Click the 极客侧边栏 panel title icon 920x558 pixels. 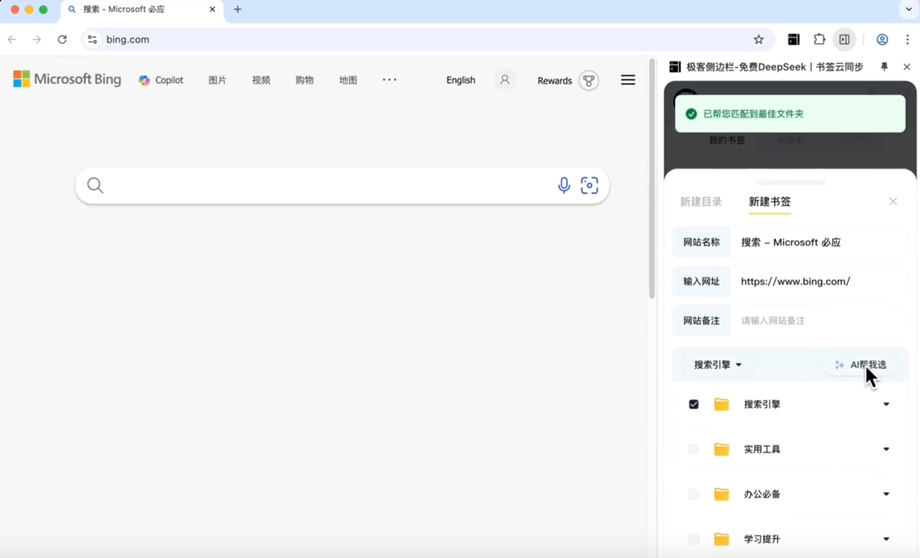click(x=675, y=67)
